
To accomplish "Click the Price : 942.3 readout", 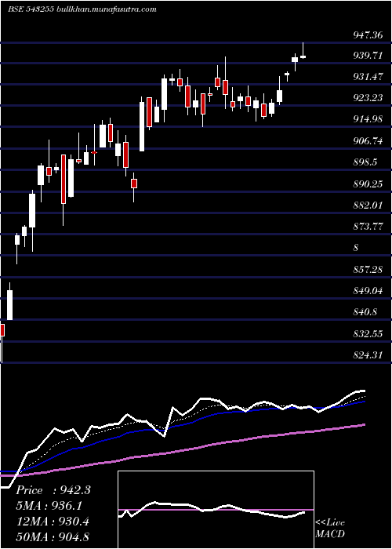I will tap(53, 490).
